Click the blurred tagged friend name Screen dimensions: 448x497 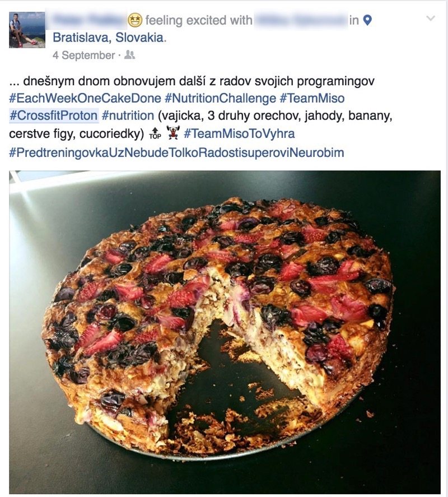coord(300,20)
